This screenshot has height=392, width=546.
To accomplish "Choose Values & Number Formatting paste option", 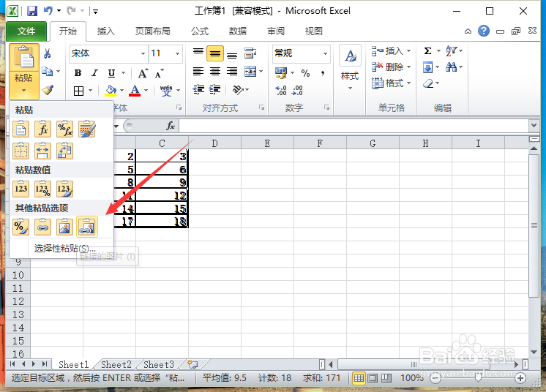I will click(x=43, y=189).
